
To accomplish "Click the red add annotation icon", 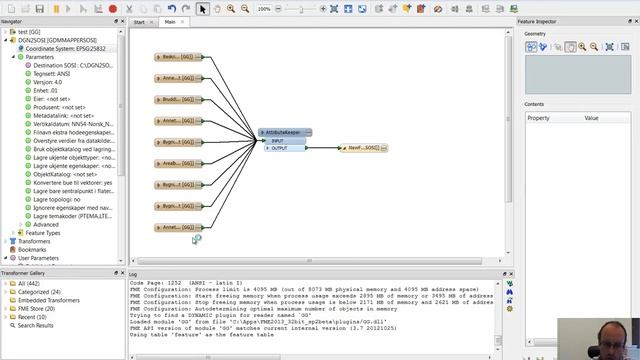I will 421,9.
